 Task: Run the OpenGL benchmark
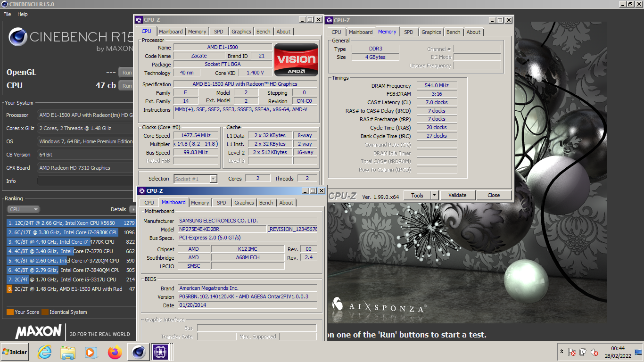tap(127, 73)
